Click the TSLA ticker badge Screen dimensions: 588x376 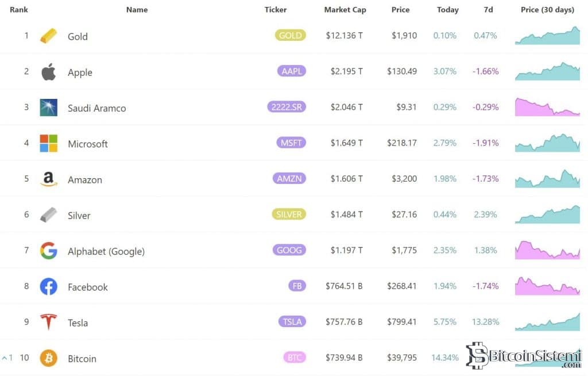(x=292, y=322)
